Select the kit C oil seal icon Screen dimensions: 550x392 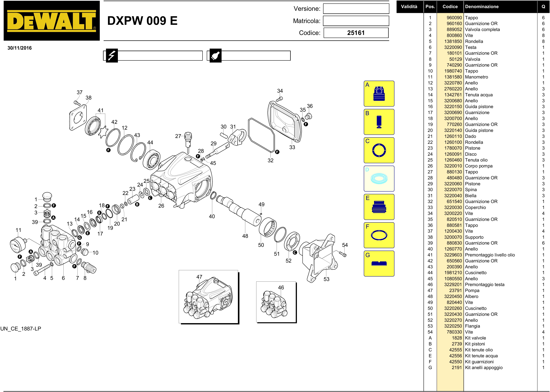(379, 150)
